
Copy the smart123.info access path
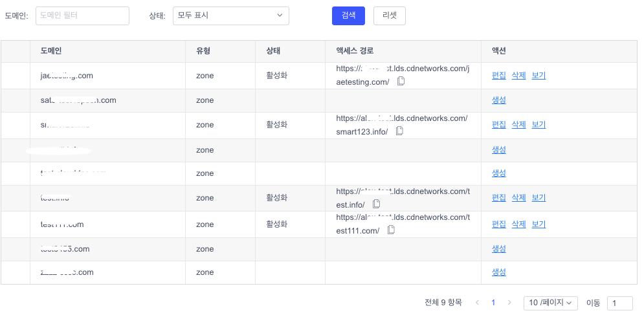(x=399, y=131)
